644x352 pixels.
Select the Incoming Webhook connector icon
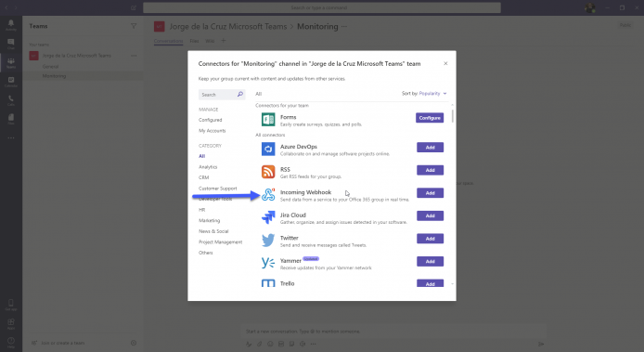[268, 194]
